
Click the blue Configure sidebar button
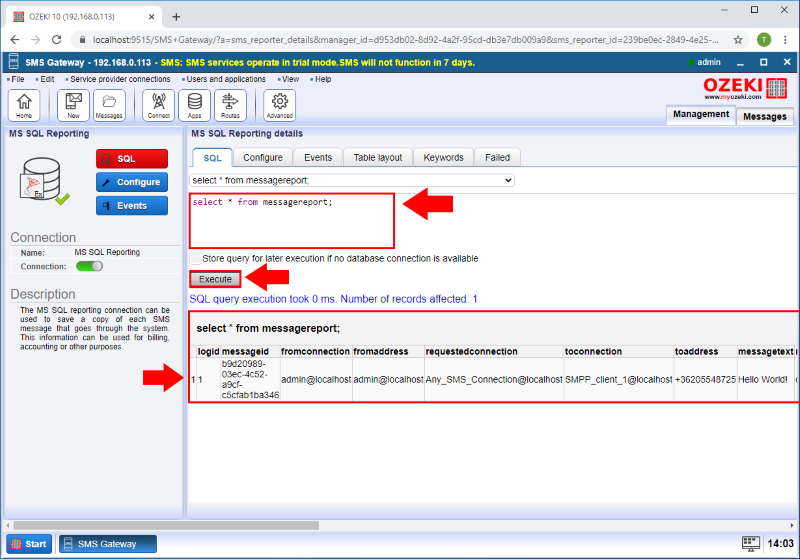click(132, 182)
